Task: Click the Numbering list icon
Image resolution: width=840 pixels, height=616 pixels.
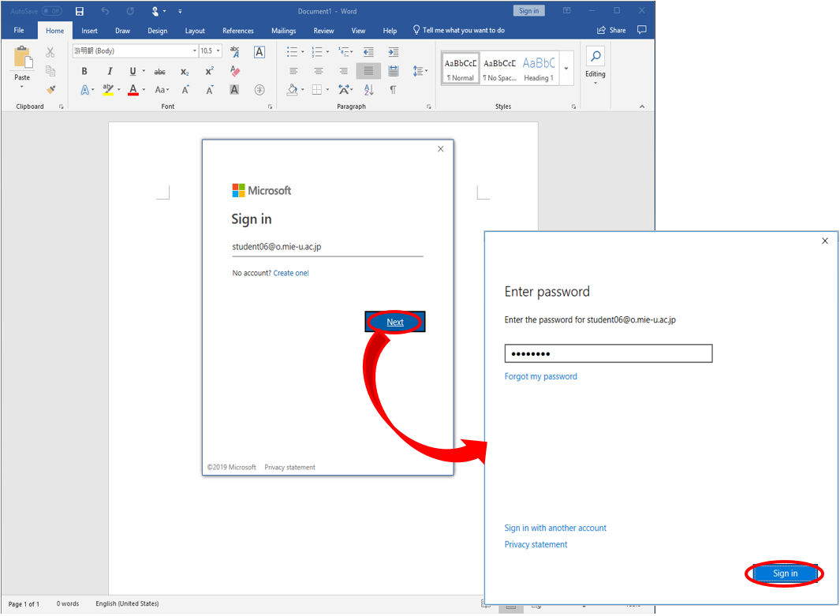Action: tap(317, 52)
